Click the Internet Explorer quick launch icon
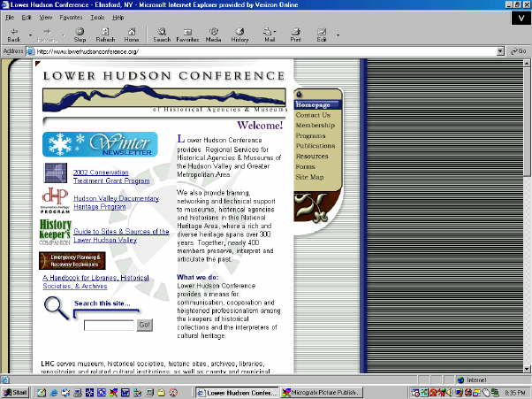Viewport: 532px width, 399px height. [x=54, y=393]
